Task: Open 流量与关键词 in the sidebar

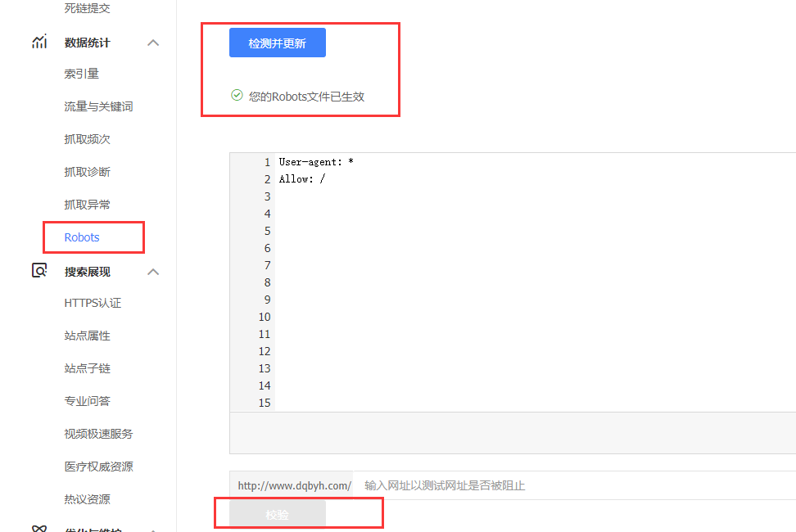Action: click(98, 106)
